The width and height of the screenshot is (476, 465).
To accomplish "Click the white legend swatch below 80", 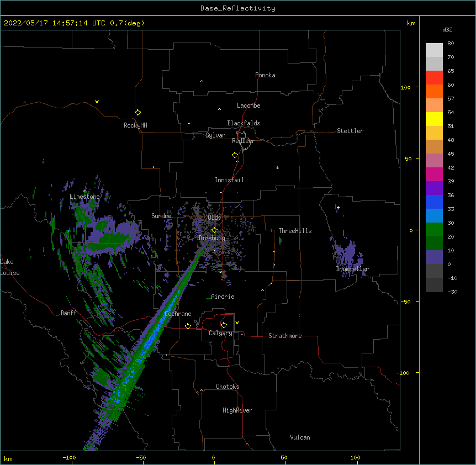I will point(434,50).
